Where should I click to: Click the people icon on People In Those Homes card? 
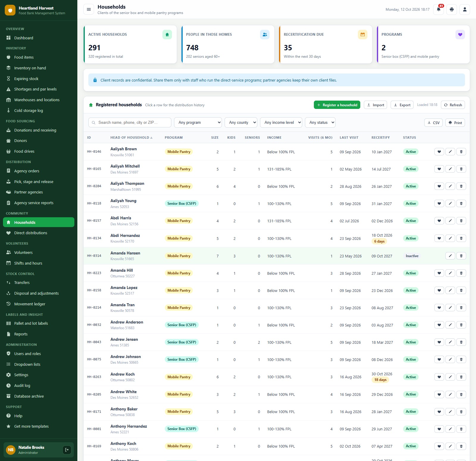(265, 35)
